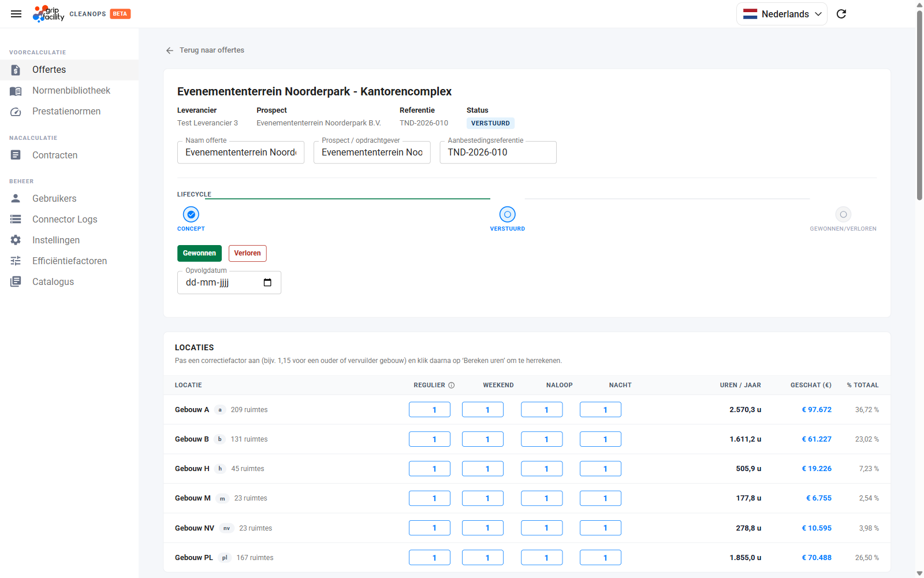Image resolution: width=924 pixels, height=578 pixels.
Task: Open Gebruikers in the sidebar
Action: (x=69, y=198)
